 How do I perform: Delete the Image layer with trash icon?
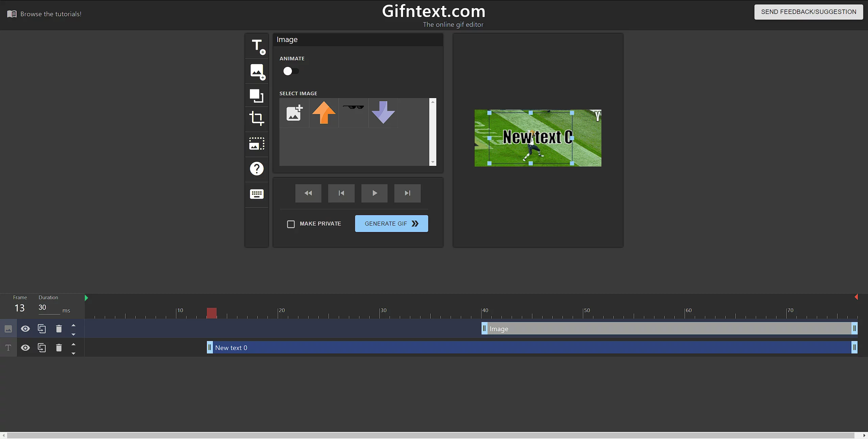[x=59, y=329]
